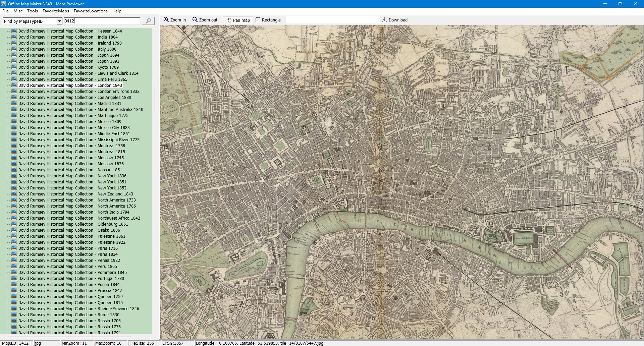Viewport: 644px width, 346px height.
Task: Toggle the Pan map mode
Action: point(239,20)
